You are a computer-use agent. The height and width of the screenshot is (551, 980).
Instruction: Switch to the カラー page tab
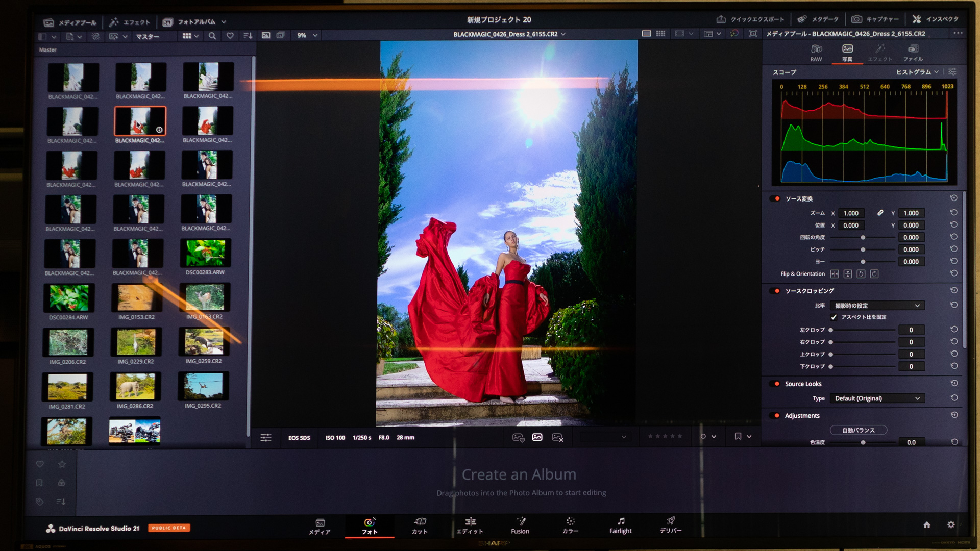[x=570, y=526]
